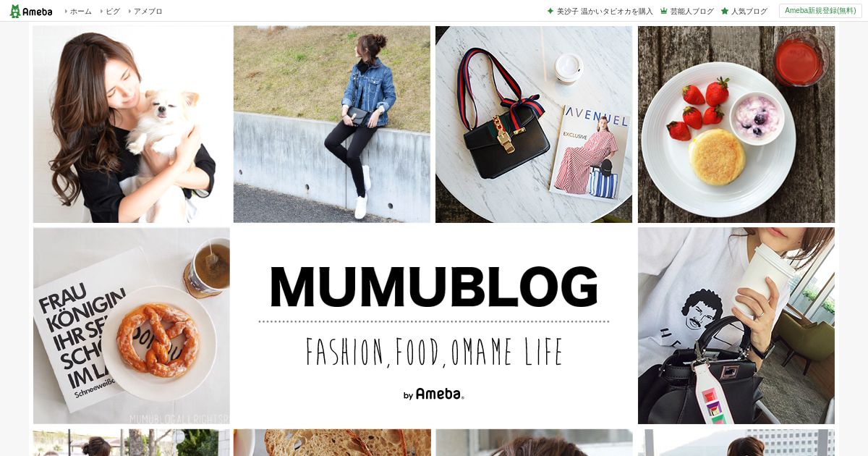Go to the アメブロ navigation link
Image resolution: width=868 pixels, height=456 pixels.
tap(148, 12)
